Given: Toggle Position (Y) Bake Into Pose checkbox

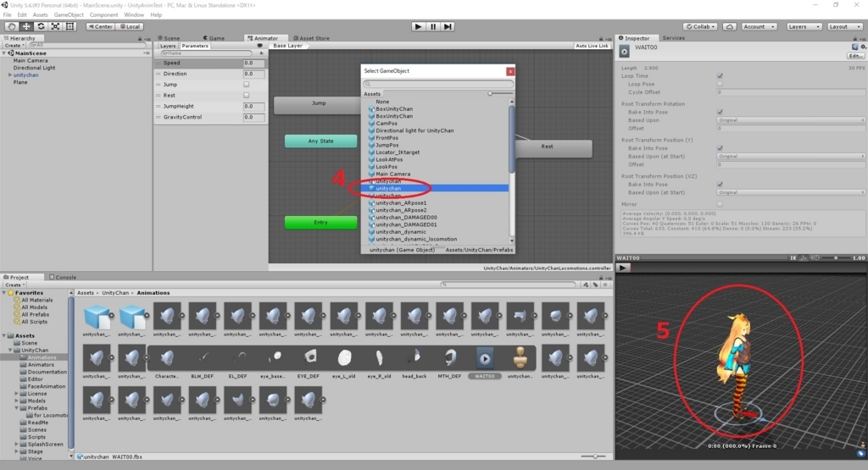Looking at the screenshot, I should [720, 148].
